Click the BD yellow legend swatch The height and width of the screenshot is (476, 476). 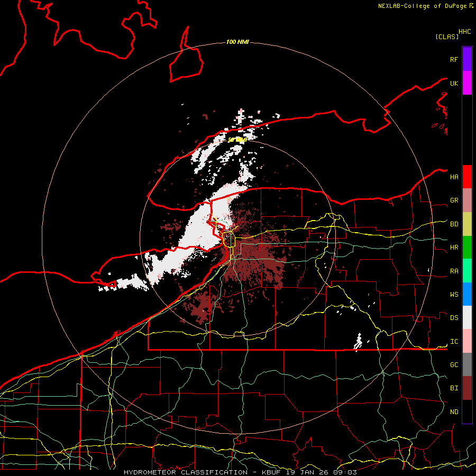pos(467,224)
